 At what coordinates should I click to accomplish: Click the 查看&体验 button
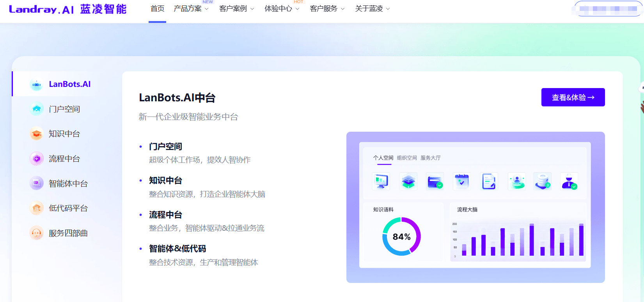point(573,97)
